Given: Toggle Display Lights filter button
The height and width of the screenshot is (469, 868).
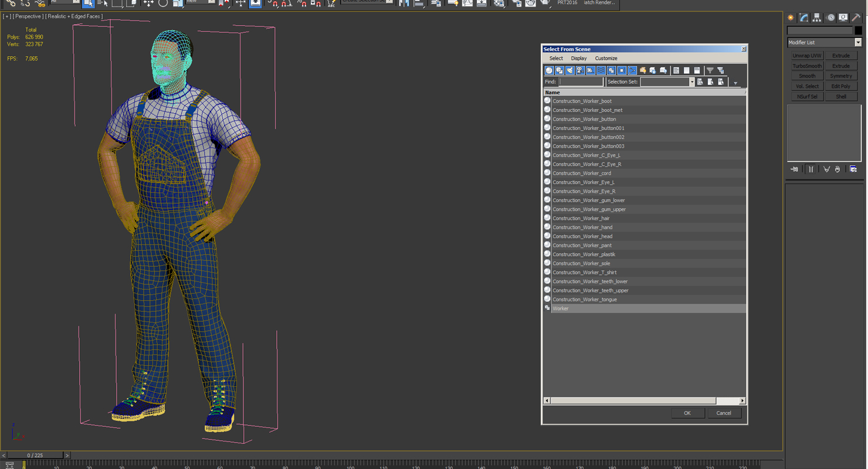Looking at the screenshot, I should (x=570, y=70).
